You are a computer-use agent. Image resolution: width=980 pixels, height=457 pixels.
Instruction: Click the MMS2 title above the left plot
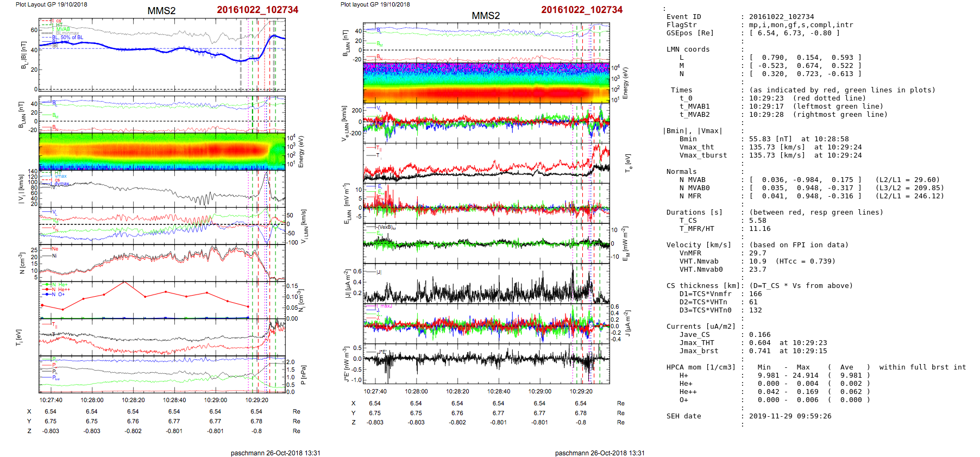161,11
